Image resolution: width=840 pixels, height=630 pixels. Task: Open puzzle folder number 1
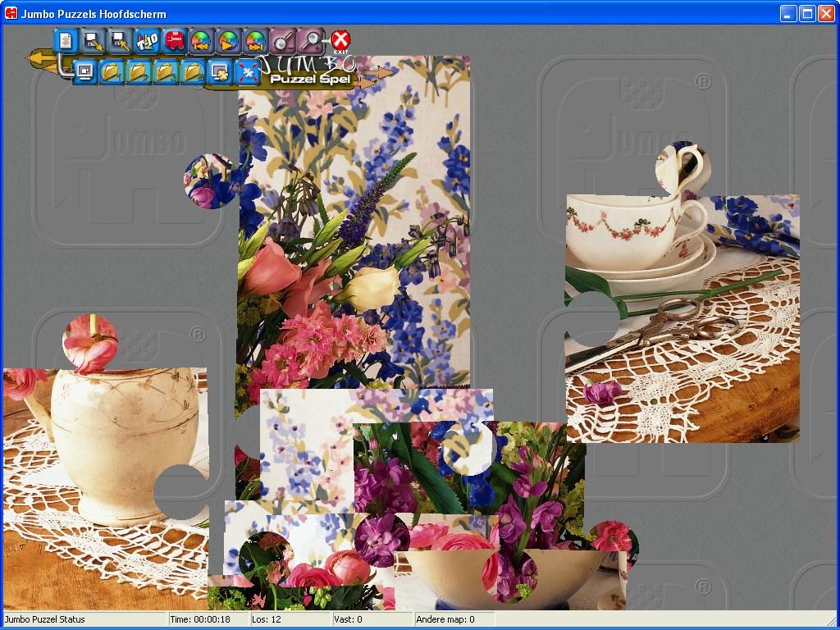tap(112, 72)
